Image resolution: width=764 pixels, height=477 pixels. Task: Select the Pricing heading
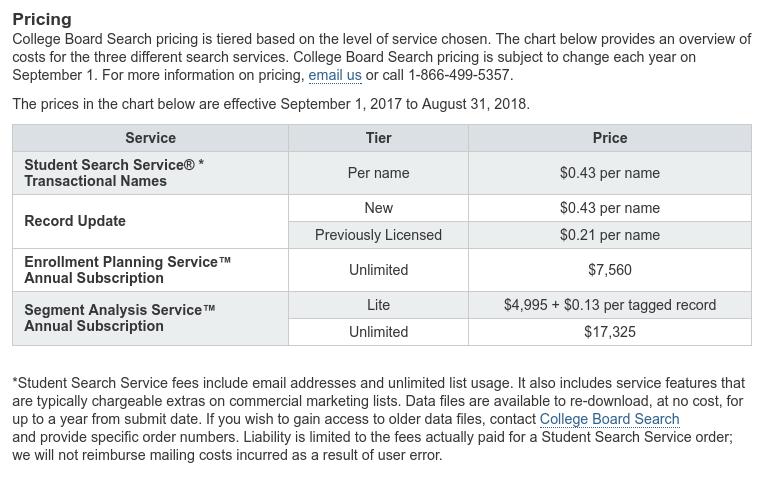coord(42,19)
